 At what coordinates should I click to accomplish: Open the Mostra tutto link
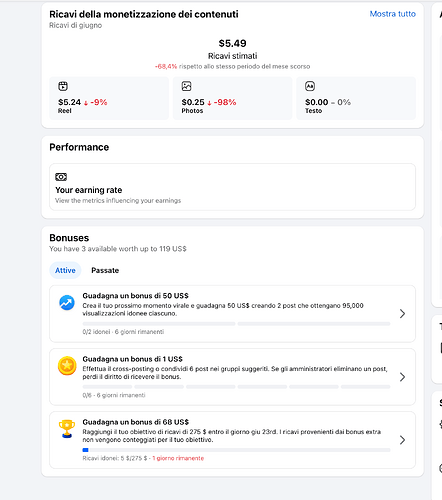392,14
